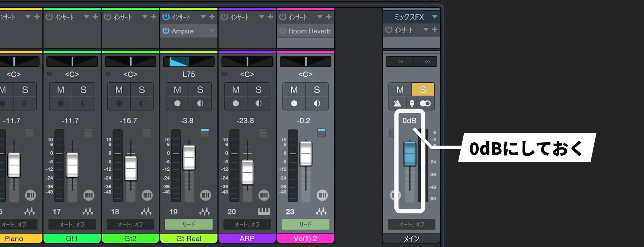Arm record on the ARP channel
The image size is (644, 247).
point(236,104)
